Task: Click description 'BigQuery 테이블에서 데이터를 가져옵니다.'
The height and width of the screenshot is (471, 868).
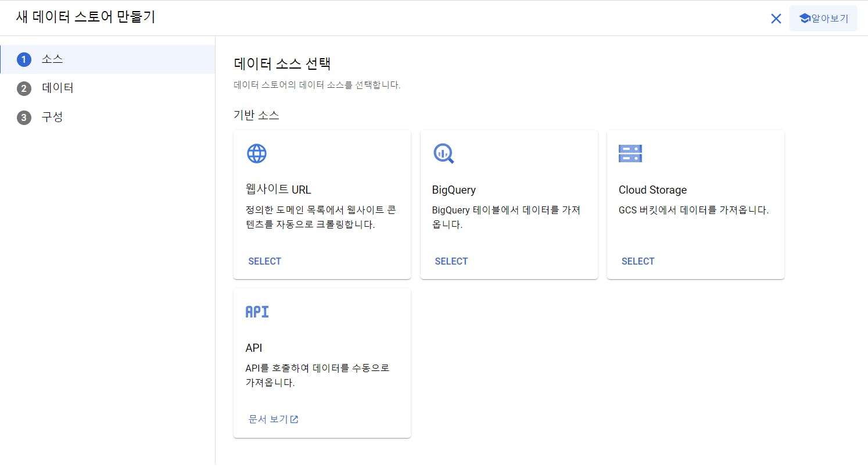Action: click(507, 217)
